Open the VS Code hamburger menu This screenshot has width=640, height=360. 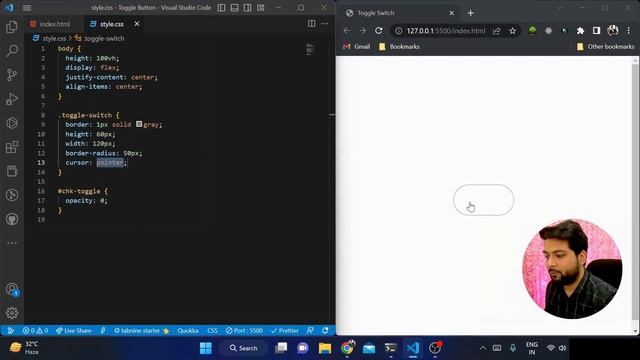click(27, 8)
